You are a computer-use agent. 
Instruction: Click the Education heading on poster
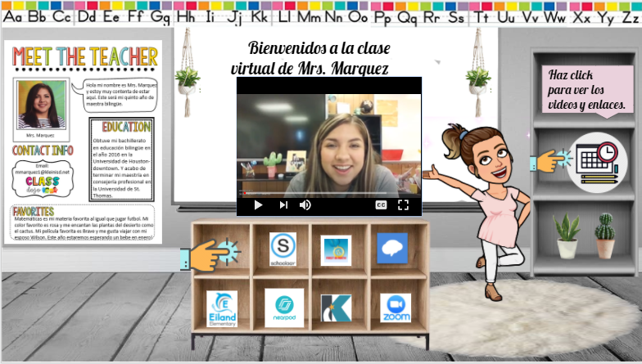click(x=126, y=127)
